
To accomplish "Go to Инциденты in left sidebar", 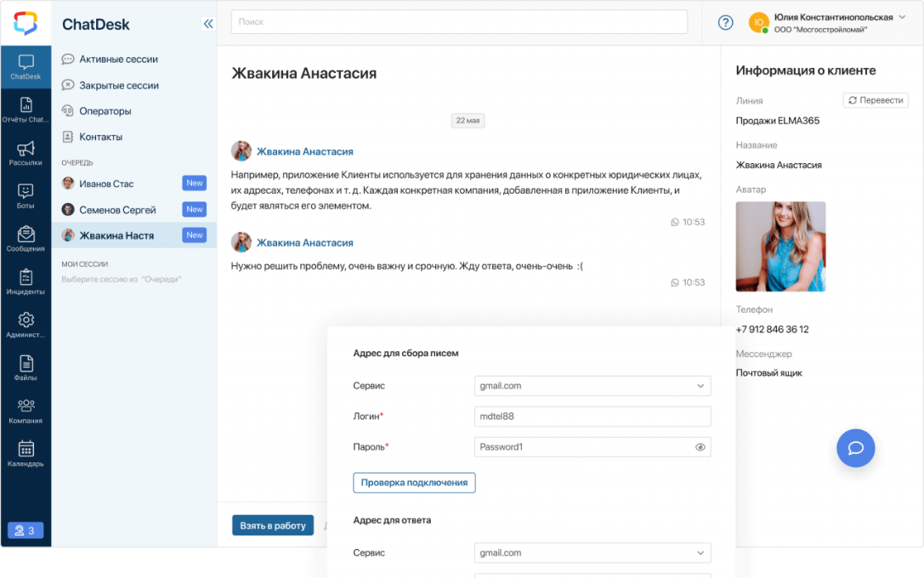I will (x=26, y=281).
